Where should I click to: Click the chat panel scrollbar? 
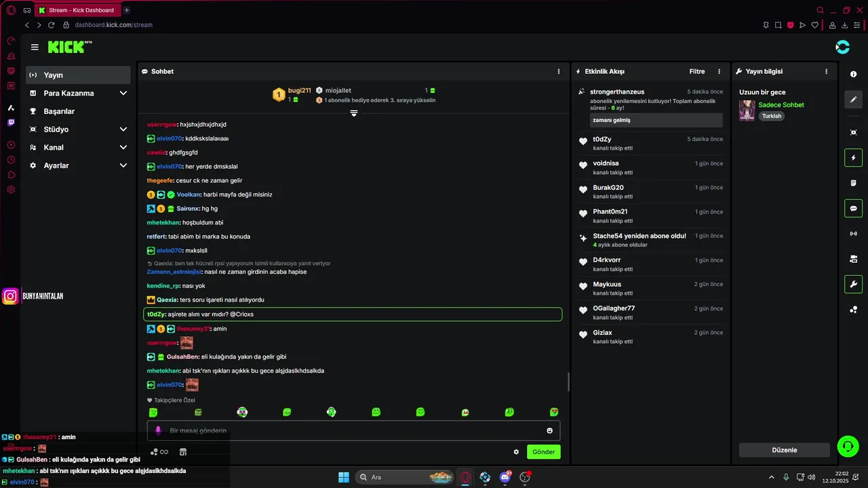click(x=568, y=382)
